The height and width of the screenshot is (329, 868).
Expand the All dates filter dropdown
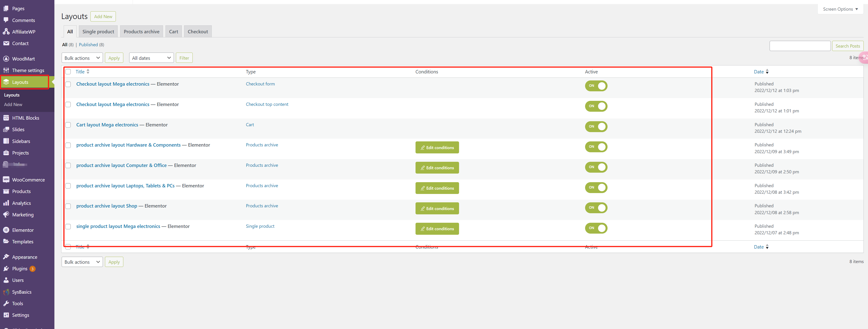click(151, 58)
